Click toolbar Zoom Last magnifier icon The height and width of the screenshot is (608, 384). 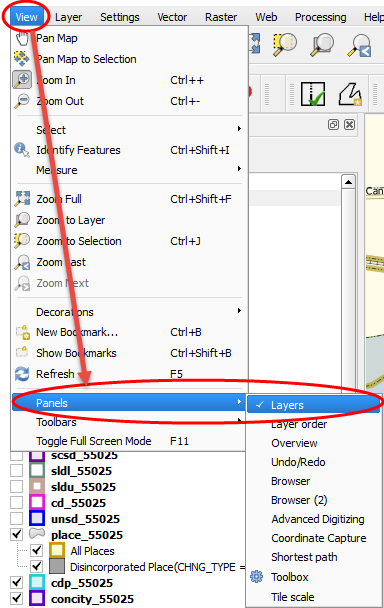point(360,45)
